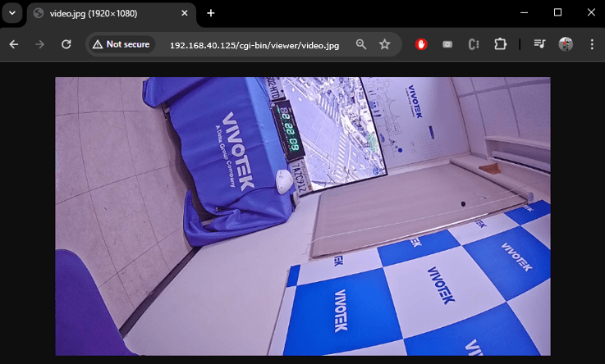The width and height of the screenshot is (605, 364).
Task: Click the browser back arrow
Action: (13, 44)
